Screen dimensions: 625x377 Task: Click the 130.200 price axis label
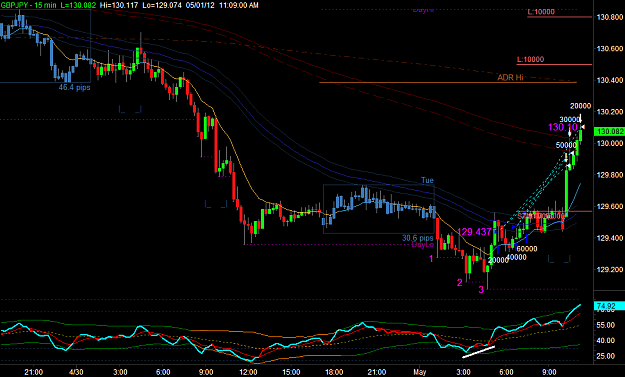[x=610, y=112]
